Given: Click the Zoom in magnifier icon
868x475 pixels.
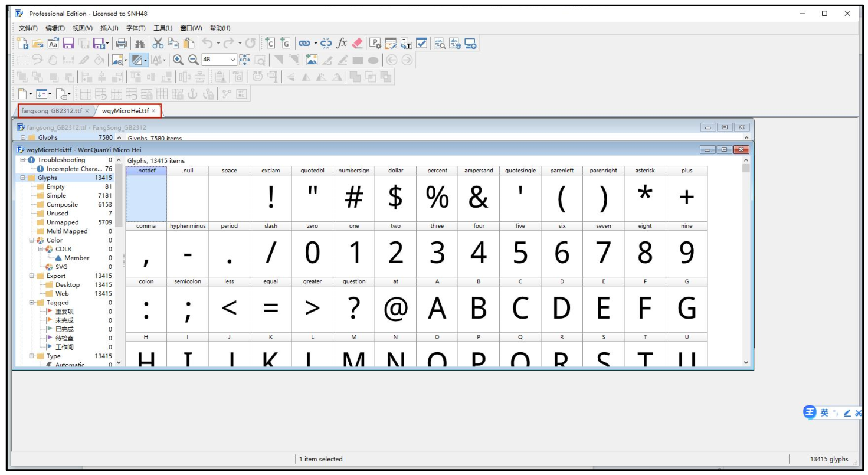Looking at the screenshot, I should pyautogui.click(x=178, y=60).
